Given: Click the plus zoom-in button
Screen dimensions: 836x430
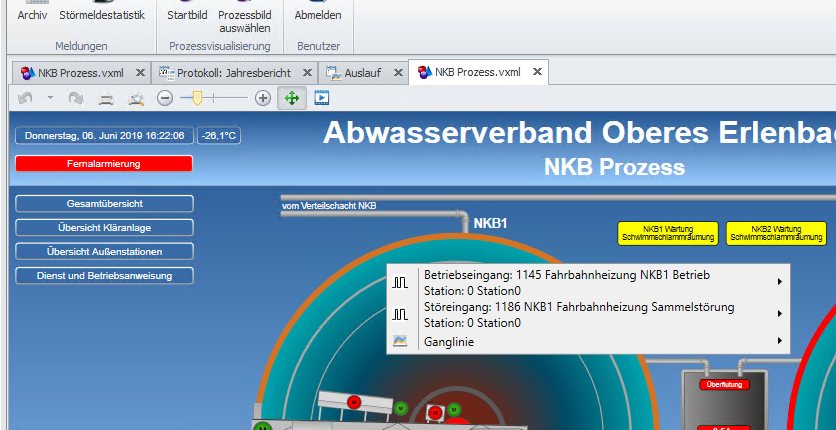Looking at the screenshot, I should point(263,98).
